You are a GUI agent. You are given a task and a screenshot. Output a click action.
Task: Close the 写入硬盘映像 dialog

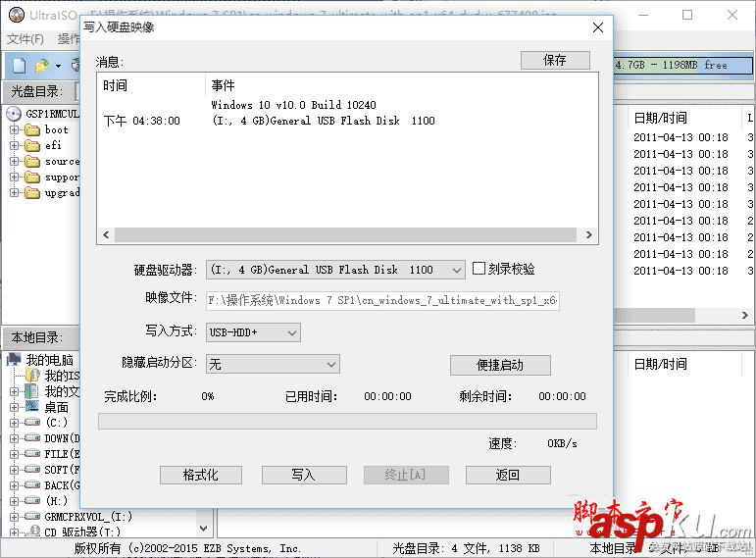[598, 27]
